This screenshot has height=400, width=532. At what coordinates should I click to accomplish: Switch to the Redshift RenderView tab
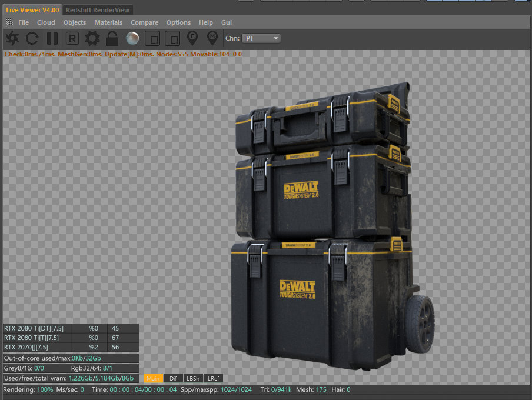[x=98, y=10]
